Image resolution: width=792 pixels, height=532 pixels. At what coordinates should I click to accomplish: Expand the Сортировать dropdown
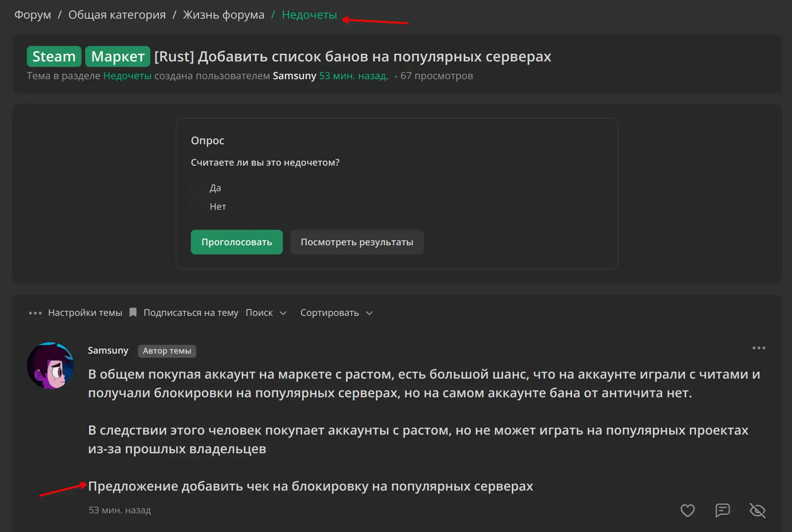click(337, 313)
